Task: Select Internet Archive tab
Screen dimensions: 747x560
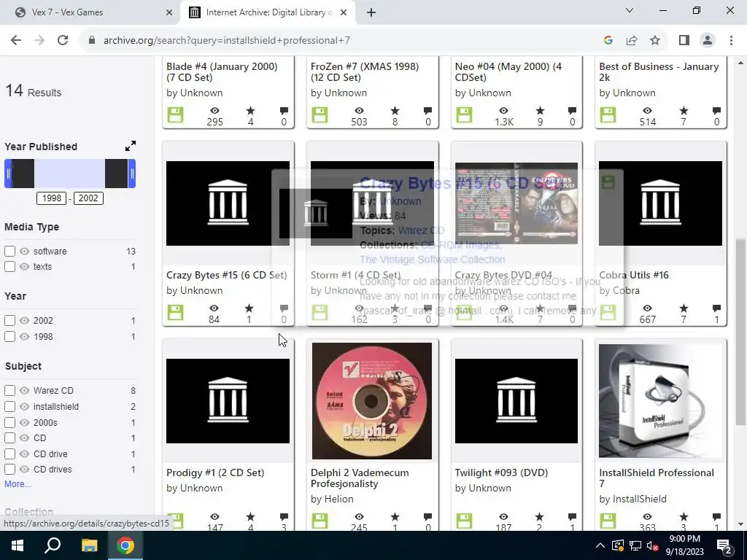Action: (x=267, y=12)
